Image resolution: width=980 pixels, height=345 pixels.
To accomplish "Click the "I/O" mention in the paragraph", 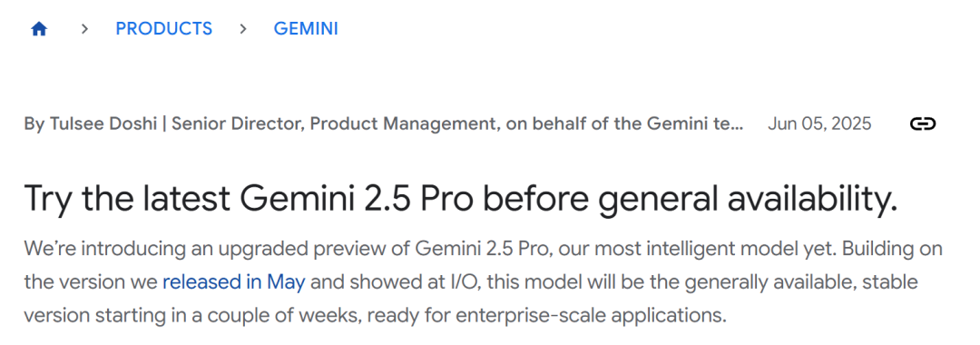I will point(463,281).
